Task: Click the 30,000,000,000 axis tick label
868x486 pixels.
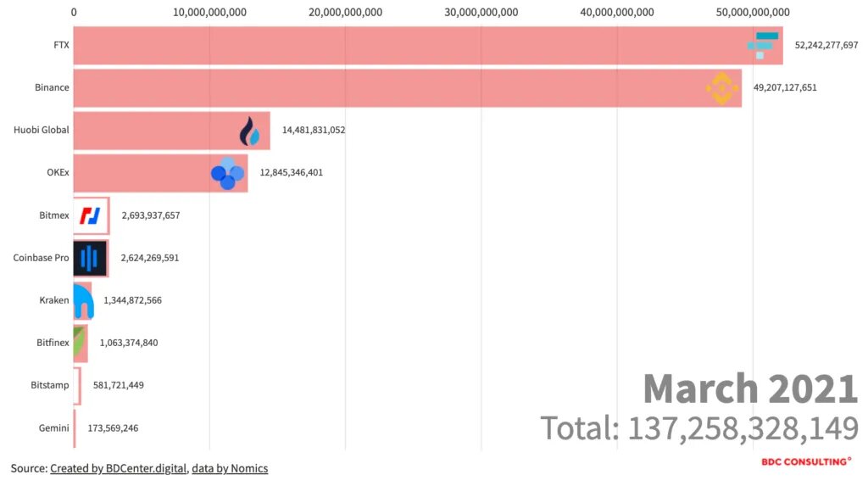Action: point(481,12)
